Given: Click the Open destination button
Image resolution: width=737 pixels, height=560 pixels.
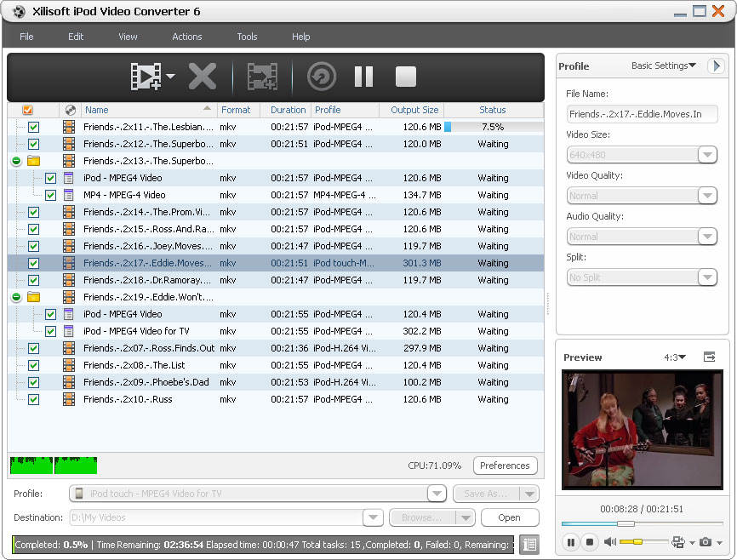Looking at the screenshot, I should tap(509, 517).
